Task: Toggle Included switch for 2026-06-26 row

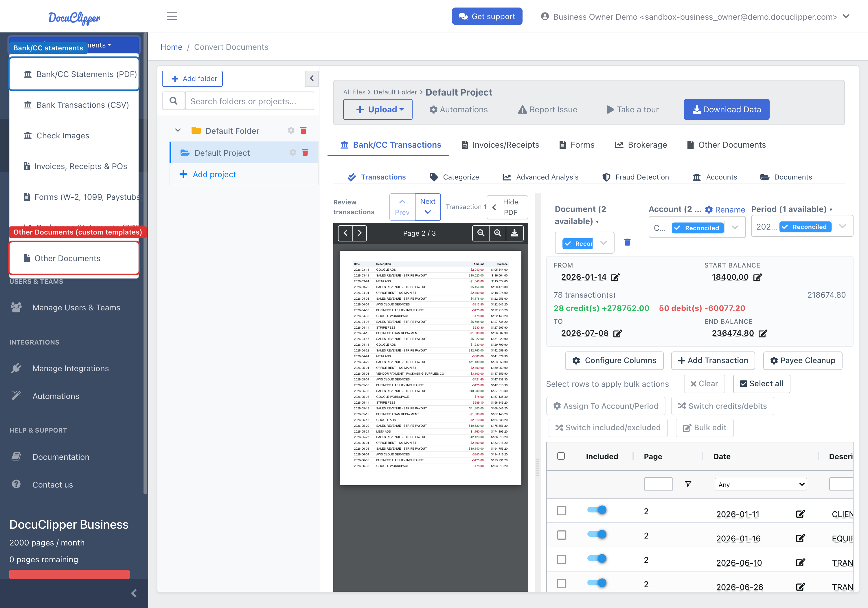Action: [597, 583]
